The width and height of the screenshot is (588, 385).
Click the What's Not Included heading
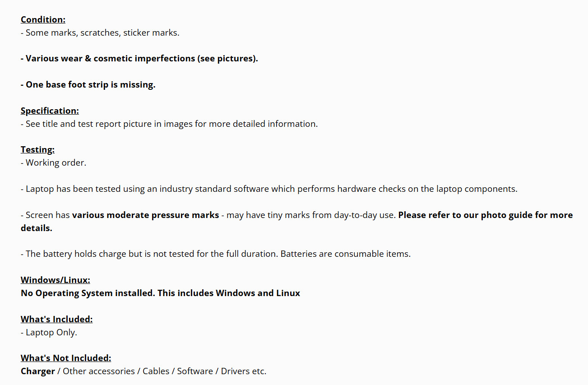tap(66, 358)
